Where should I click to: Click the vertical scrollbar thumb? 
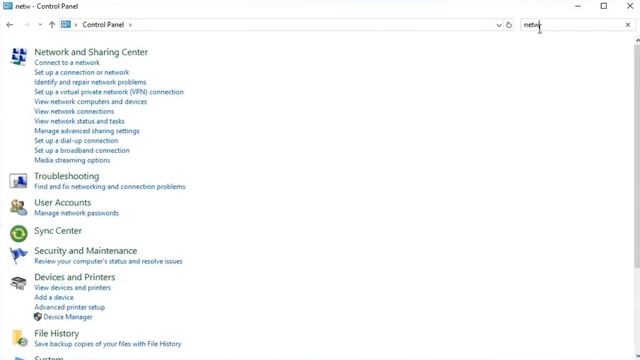pos(637,156)
